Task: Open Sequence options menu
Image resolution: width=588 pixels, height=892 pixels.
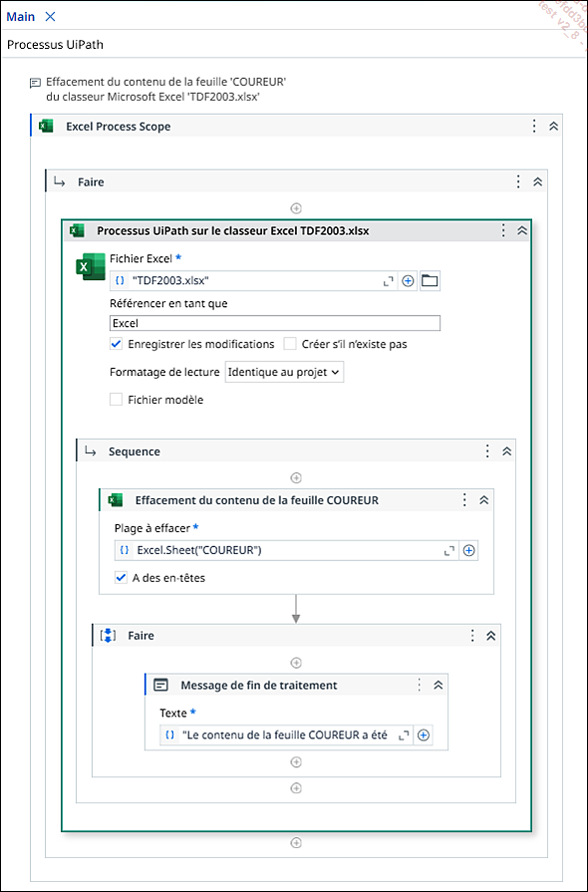Action: 487,451
